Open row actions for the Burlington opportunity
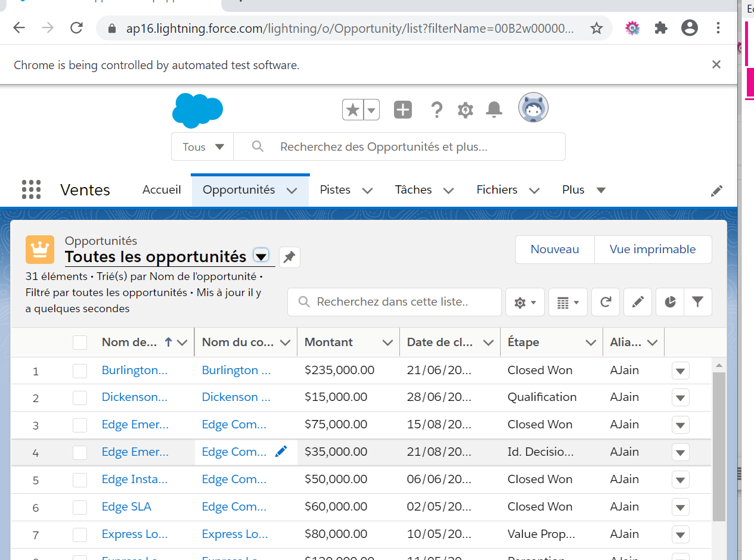This screenshot has width=754, height=560. [x=681, y=371]
